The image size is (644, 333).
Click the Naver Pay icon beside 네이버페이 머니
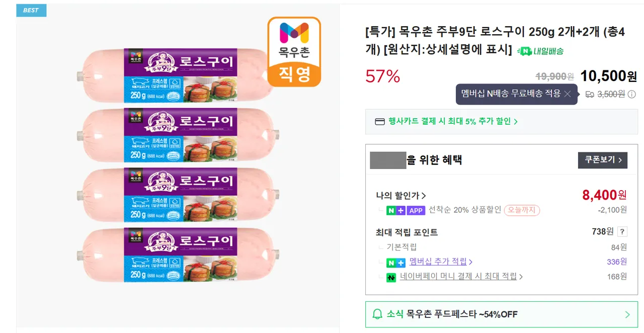coord(391,277)
